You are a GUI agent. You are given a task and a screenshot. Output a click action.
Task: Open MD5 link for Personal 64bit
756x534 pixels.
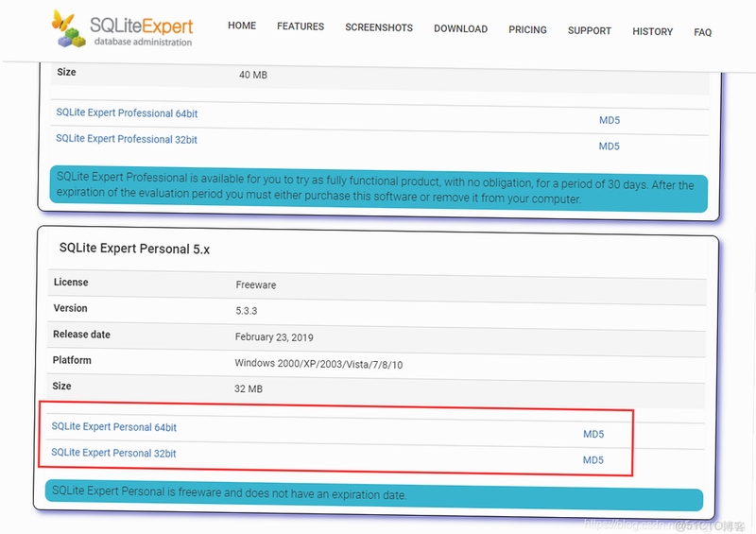pyautogui.click(x=593, y=434)
